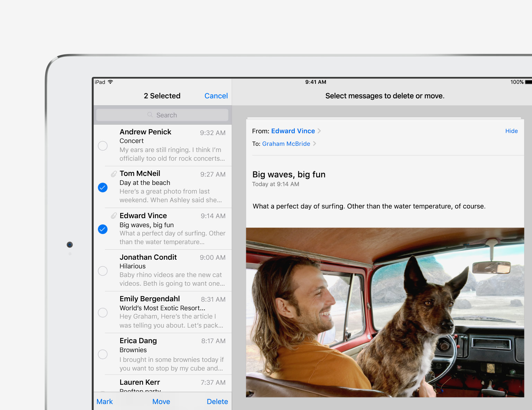This screenshot has width=532, height=410.
Task: Deselect Tom McNeil's checked email
Action: click(x=103, y=187)
